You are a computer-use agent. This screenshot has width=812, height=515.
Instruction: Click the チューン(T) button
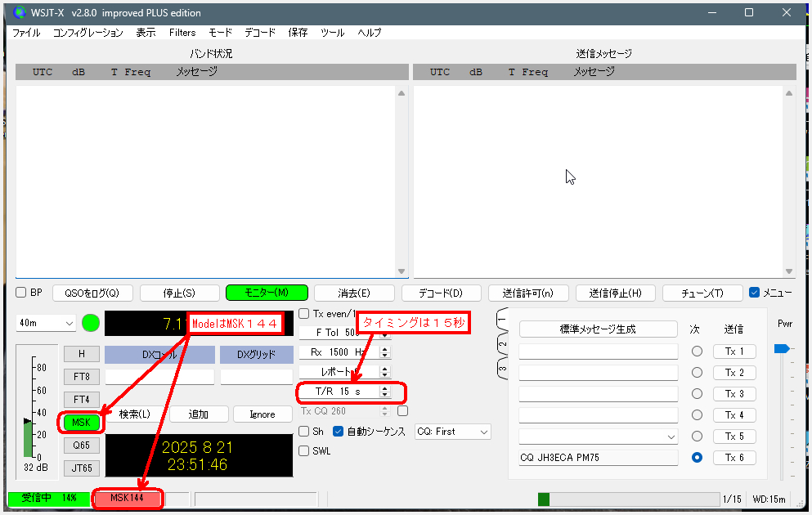[702, 293]
